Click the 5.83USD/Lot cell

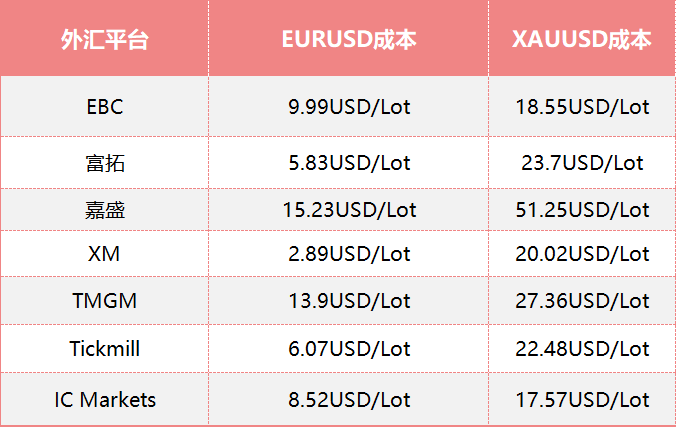pos(349,163)
